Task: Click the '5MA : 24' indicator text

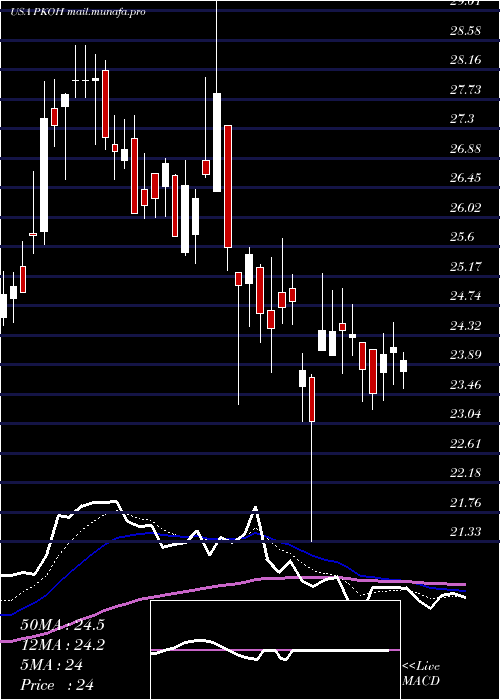Action: point(52,665)
